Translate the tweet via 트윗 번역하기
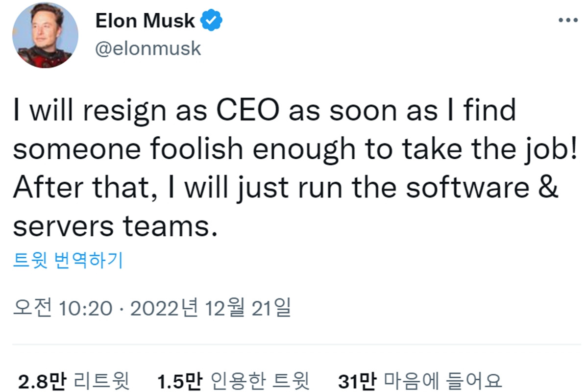Image resolution: width=588 pixels, height=392 pixels. [69, 261]
